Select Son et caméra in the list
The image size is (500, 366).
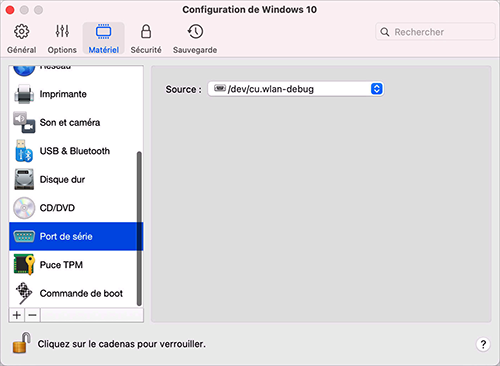tap(76, 122)
